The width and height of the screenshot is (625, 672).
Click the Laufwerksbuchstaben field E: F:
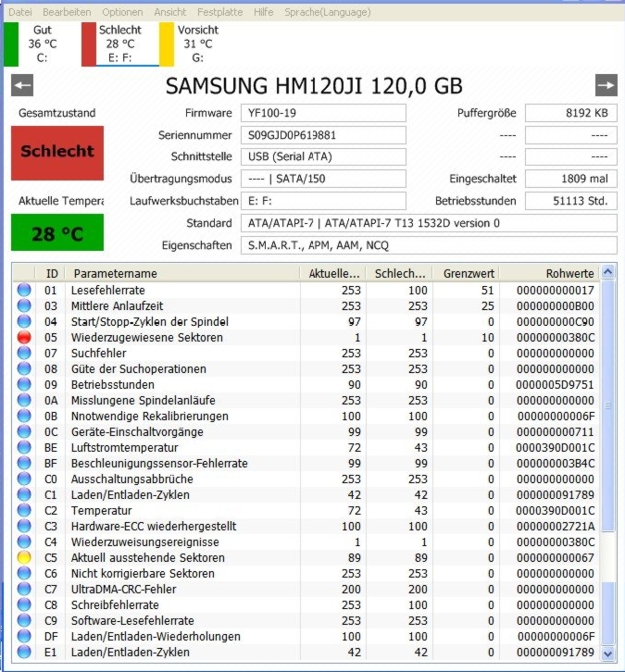pos(323,201)
